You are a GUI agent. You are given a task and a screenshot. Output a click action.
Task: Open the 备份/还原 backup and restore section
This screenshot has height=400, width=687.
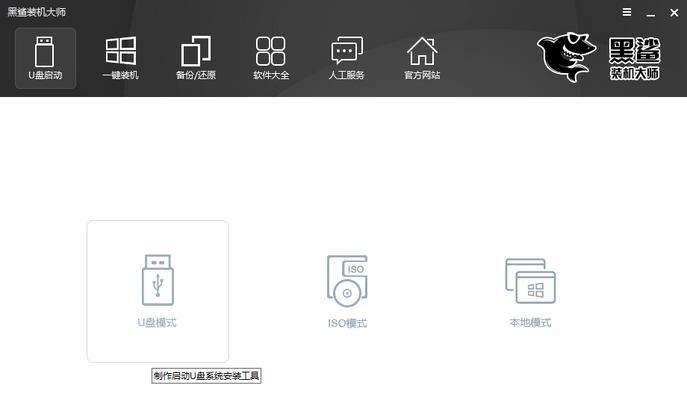(x=196, y=58)
